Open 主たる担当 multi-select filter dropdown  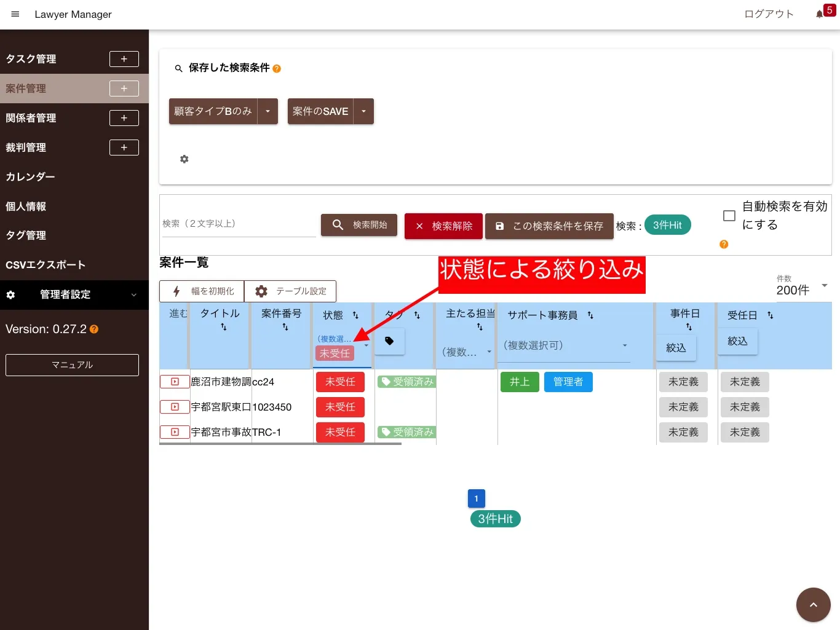tap(467, 352)
